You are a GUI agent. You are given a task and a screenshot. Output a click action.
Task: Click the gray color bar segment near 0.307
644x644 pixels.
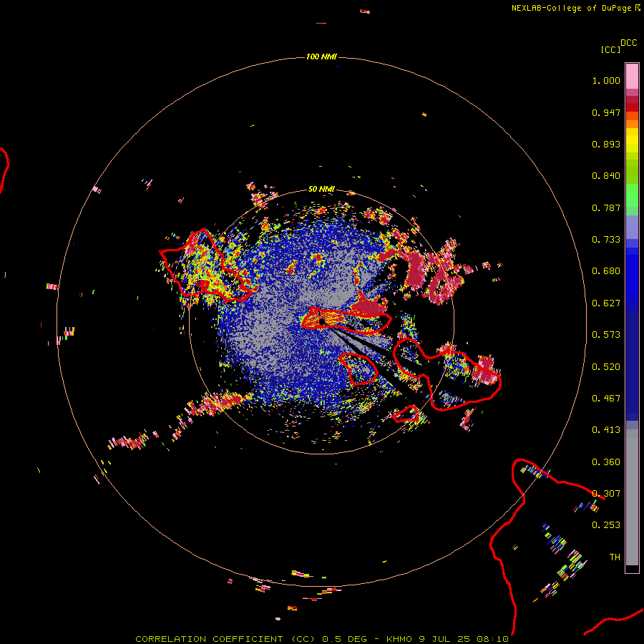click(632, 497)
